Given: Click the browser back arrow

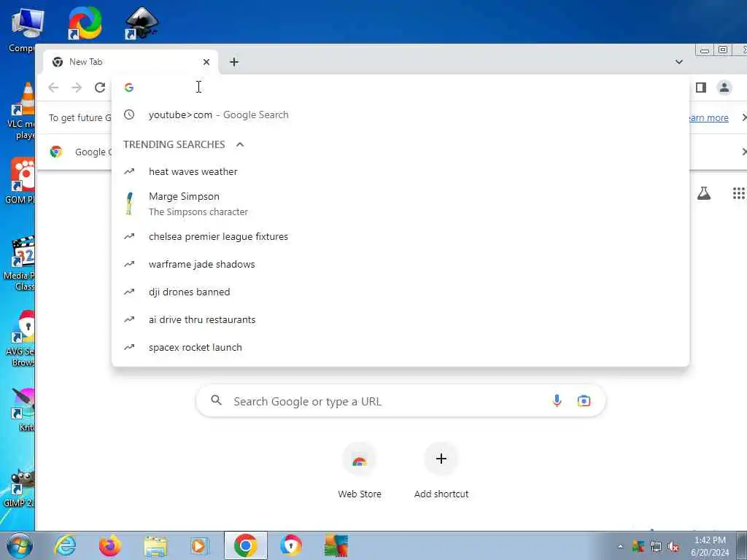Looking at the screenshot, I should point(53,87).
